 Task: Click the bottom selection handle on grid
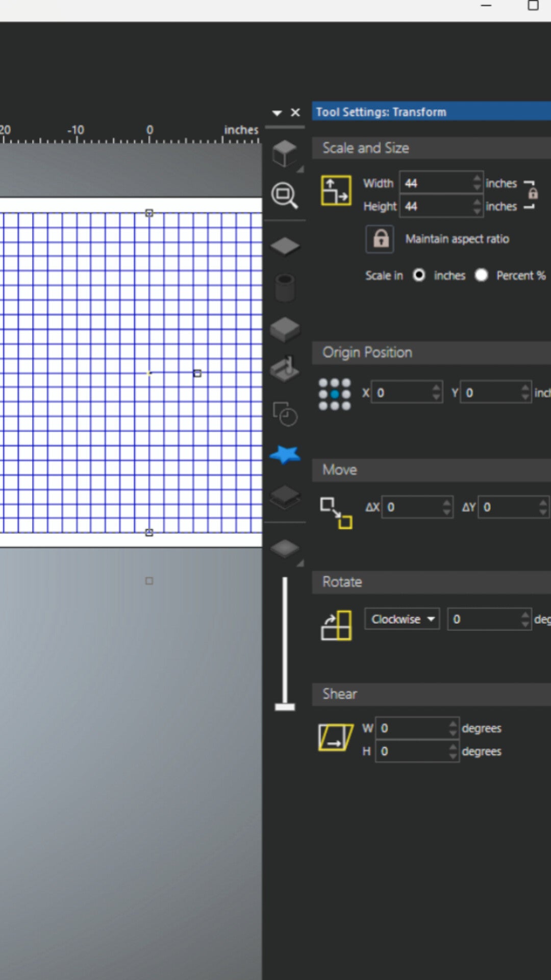pyautogui.click(x=149, y=532)
